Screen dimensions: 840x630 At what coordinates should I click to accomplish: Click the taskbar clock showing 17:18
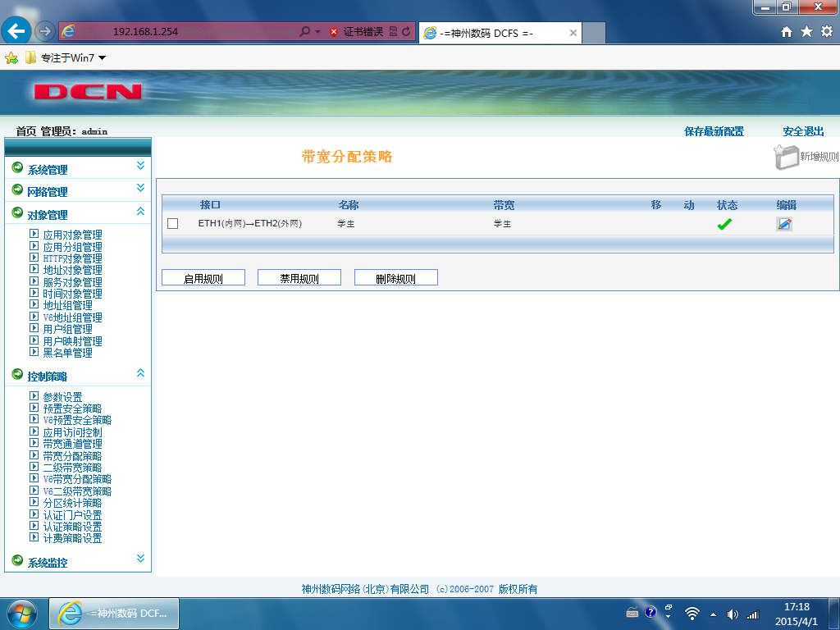pyautogui.click(x=797, y=614)
